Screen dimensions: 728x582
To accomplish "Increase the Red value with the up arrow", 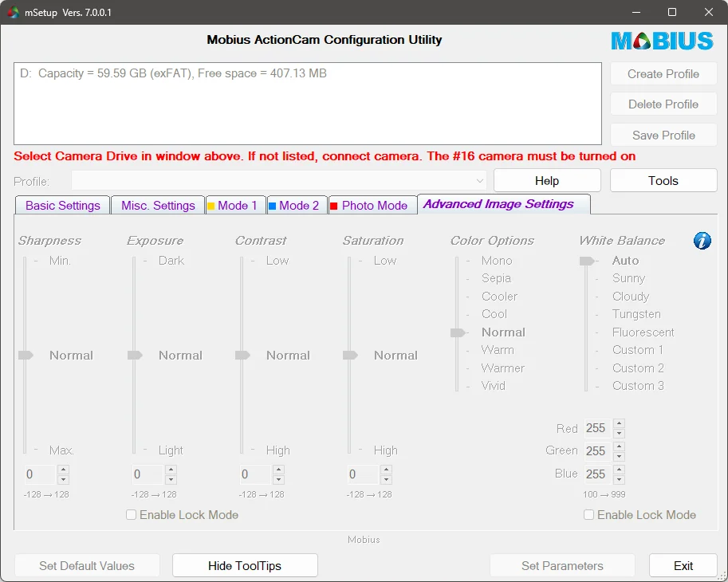I will (x=619, y=423).
